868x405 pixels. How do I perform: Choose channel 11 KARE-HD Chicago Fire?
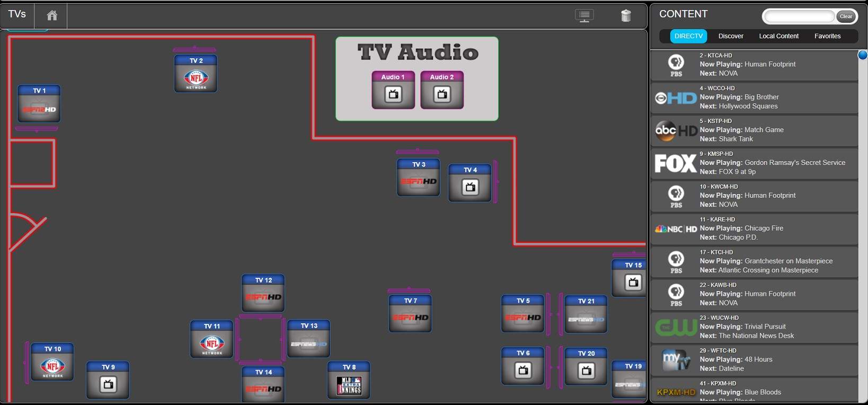pyautogui.click(x=754, y=229)
